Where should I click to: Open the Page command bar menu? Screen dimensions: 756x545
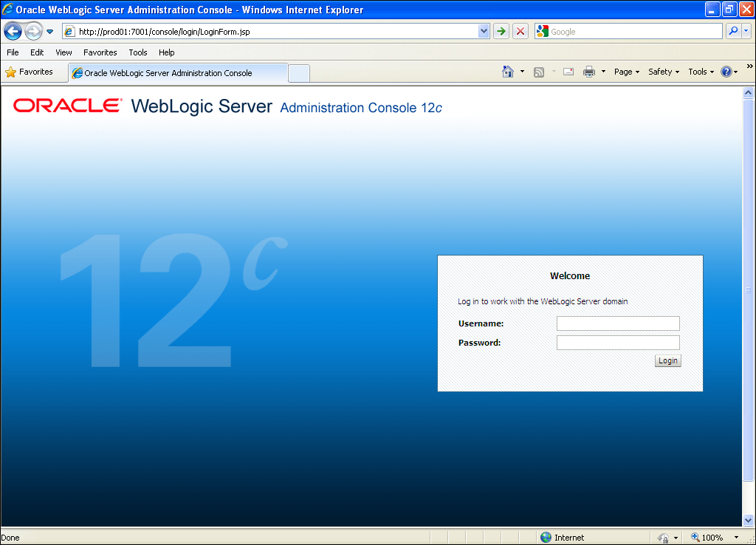click(x=626, y=72)
